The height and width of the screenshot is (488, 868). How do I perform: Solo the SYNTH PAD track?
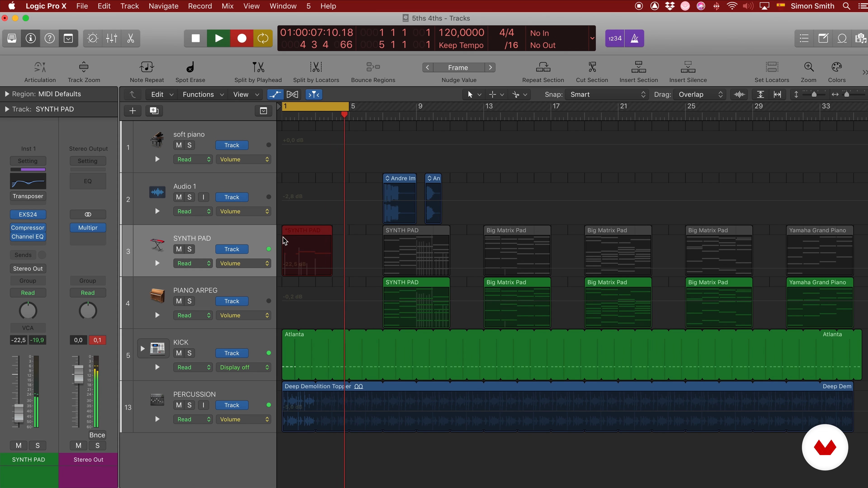pyautogui.click(x=189, y=249)
